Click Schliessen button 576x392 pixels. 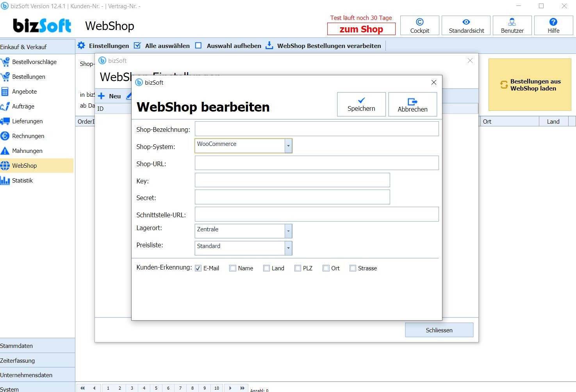point(439,330)
